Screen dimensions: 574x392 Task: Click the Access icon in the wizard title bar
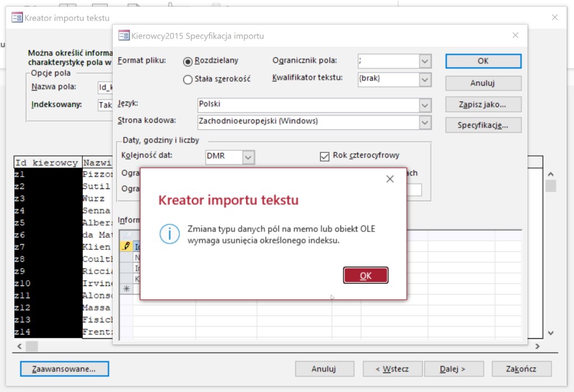coord(17,18)
